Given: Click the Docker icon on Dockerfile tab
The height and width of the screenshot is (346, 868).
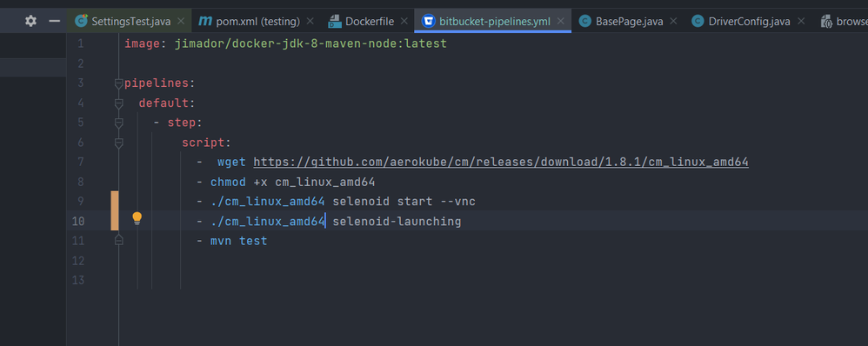Looking at the screenshot, I should tap(334, 21).
